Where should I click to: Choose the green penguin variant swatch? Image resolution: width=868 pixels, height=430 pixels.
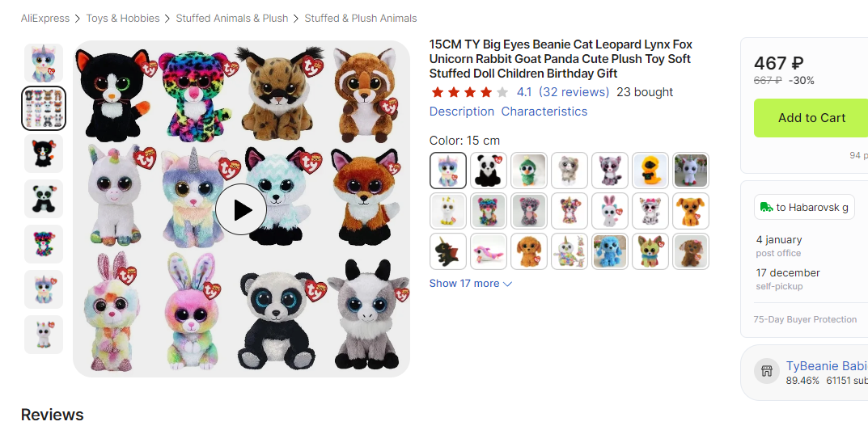coord(529,171)
